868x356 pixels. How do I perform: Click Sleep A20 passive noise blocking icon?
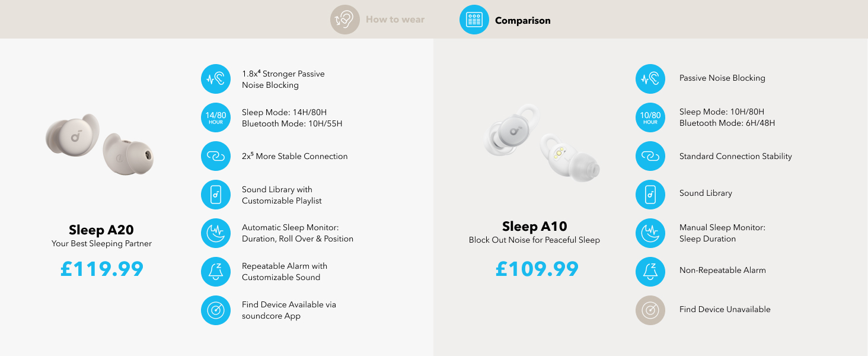click(x=216, y=79)
